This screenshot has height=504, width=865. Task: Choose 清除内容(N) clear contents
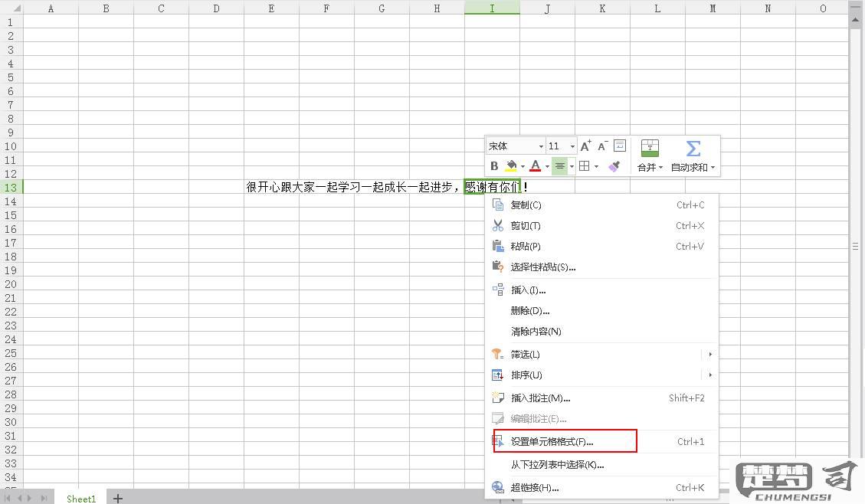click(x=601, y=332)
